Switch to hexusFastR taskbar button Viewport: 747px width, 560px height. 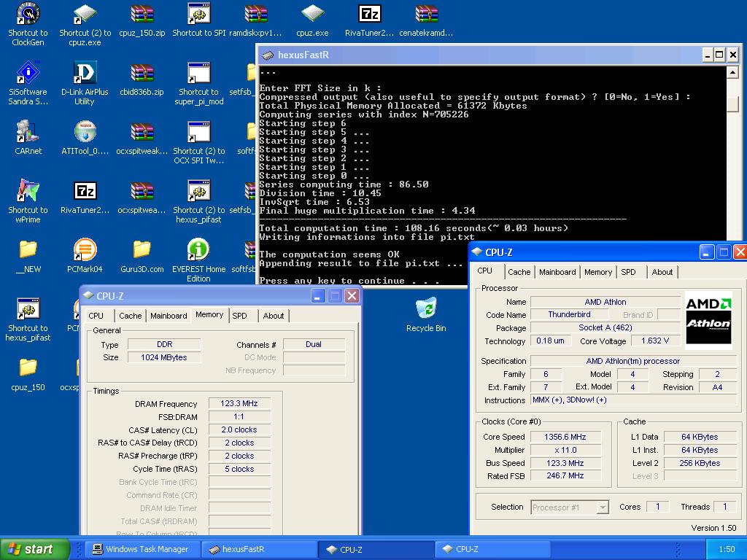(x=259, y=549)
